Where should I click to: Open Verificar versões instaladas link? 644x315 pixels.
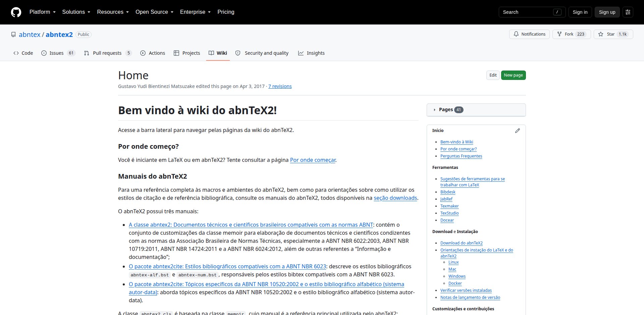pos(466,290)
